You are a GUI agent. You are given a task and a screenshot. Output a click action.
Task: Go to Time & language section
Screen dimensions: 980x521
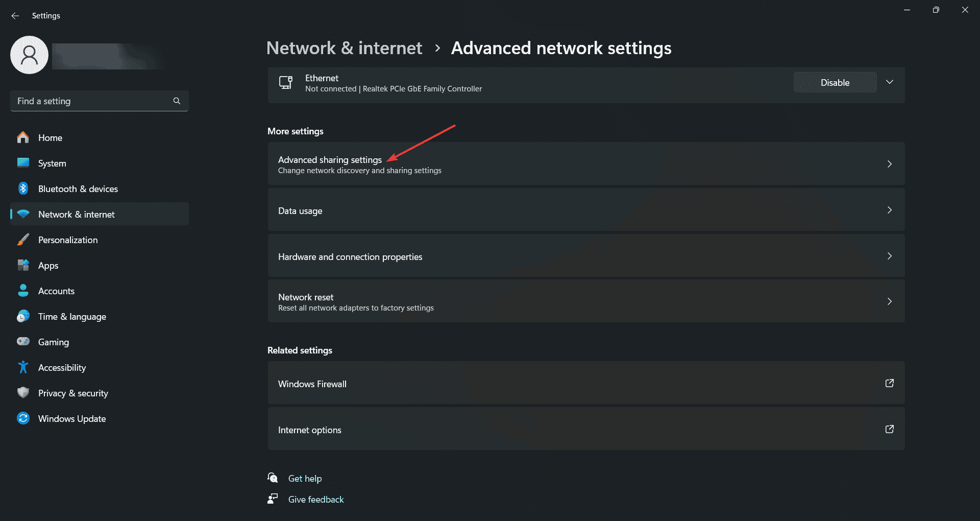pyautogui.click(x=72, y=316)
